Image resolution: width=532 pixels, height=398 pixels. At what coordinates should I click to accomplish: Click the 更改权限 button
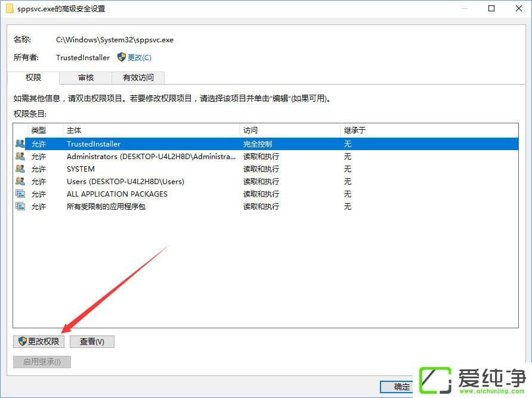(39, 341)
